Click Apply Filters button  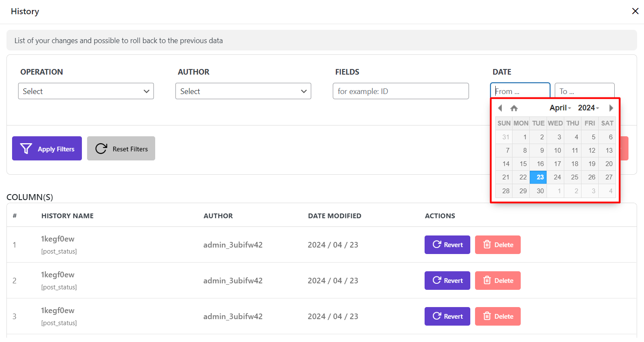pos(47,149)
